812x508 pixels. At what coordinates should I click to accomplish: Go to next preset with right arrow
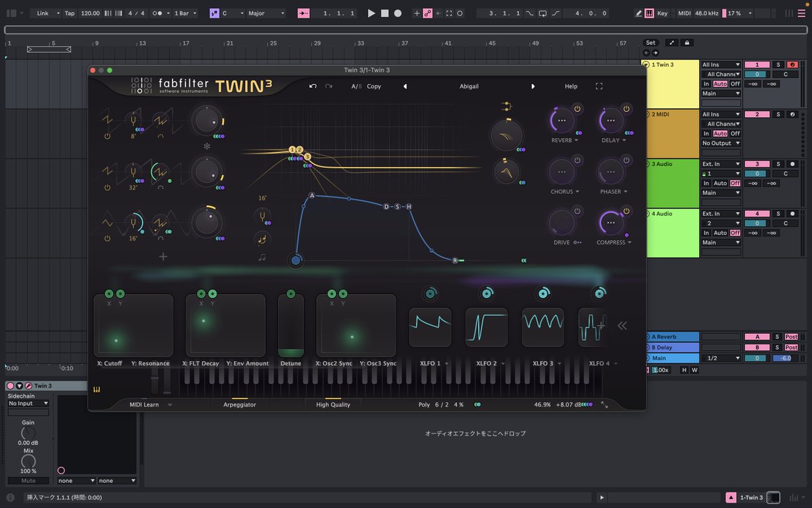coord(533,86)
